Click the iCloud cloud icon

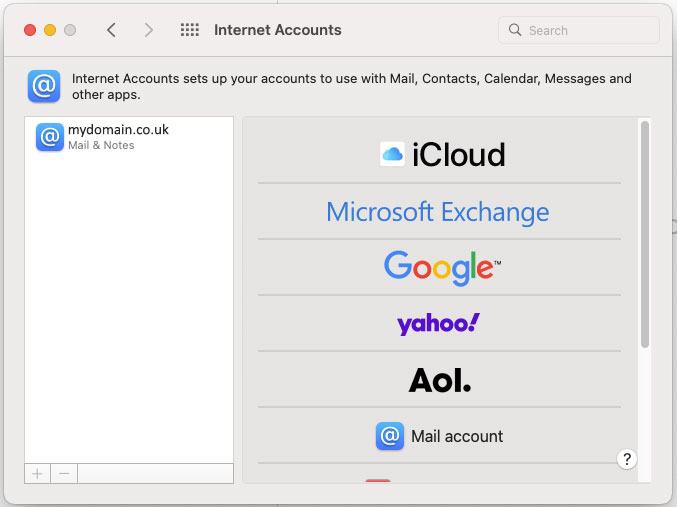[392, 154]
